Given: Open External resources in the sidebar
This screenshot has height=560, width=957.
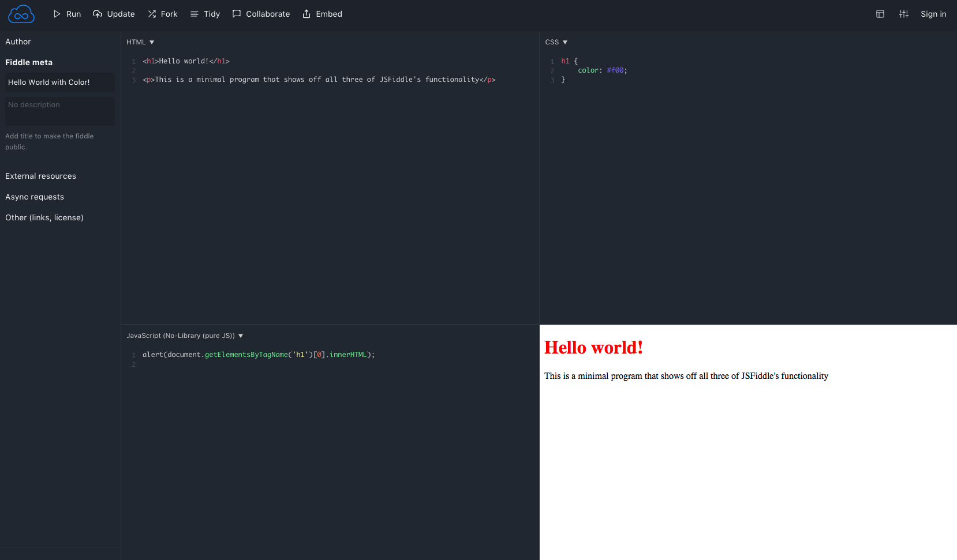Looking at the screenshot, I should 40,176.
